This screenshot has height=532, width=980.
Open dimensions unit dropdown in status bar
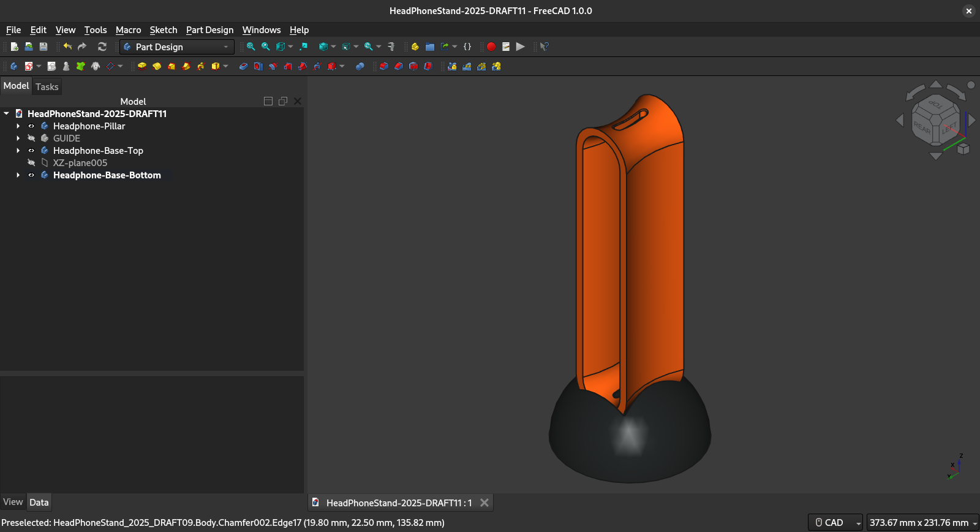(x=922, y=523)
